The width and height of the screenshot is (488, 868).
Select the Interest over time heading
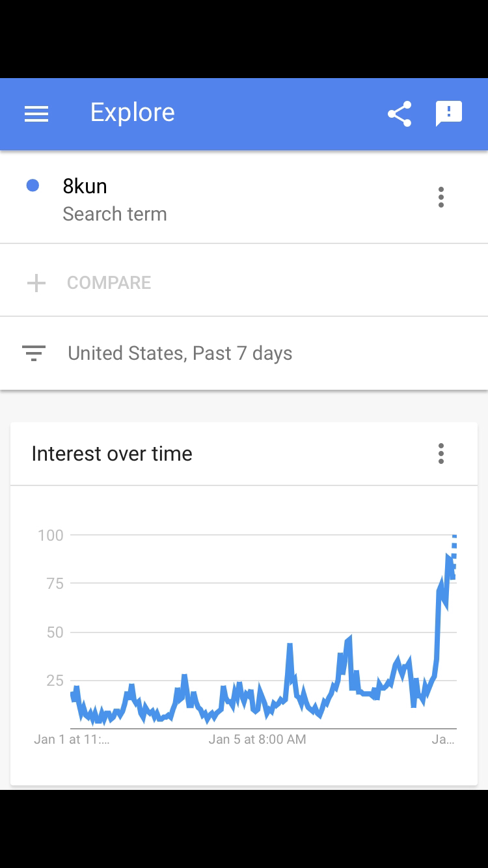(x=112, y=454)
